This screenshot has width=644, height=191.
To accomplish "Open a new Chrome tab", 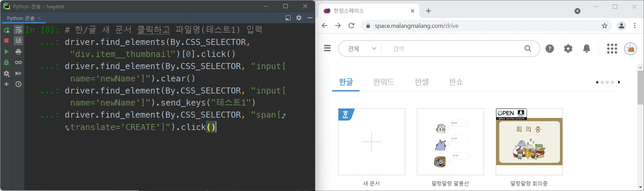I will [x=428, y=11].
